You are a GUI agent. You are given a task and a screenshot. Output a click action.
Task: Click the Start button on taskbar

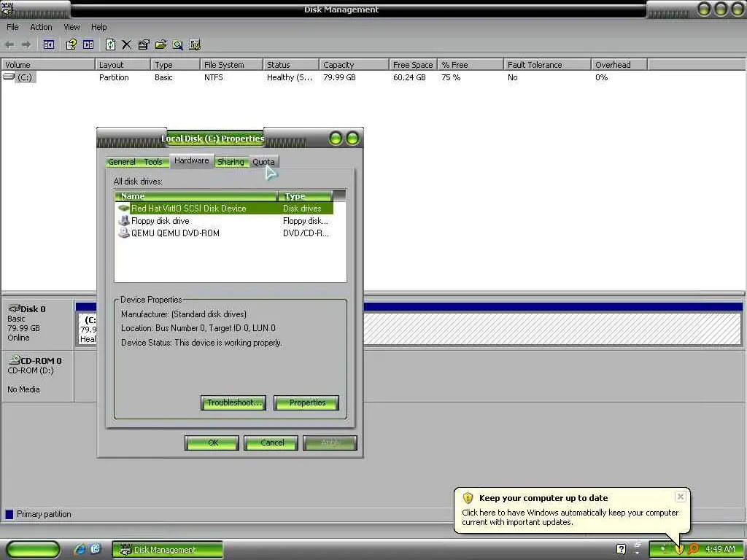pos(34,550)
